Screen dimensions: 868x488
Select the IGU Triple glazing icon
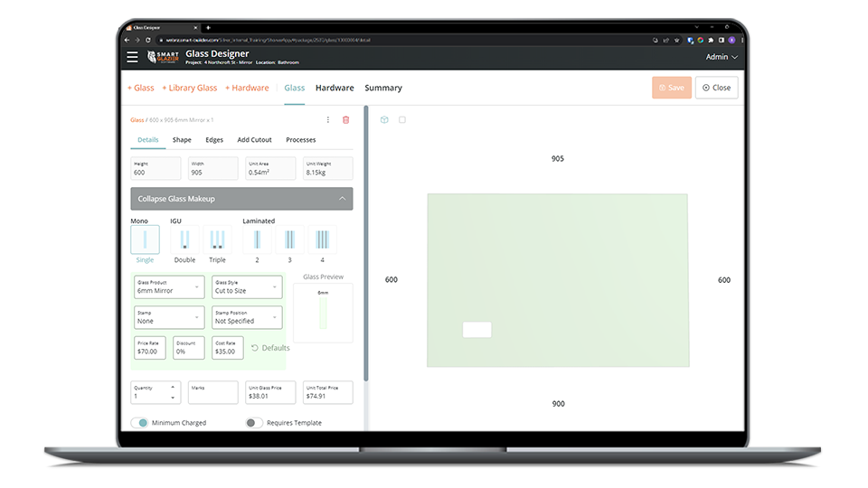[217, 239]
